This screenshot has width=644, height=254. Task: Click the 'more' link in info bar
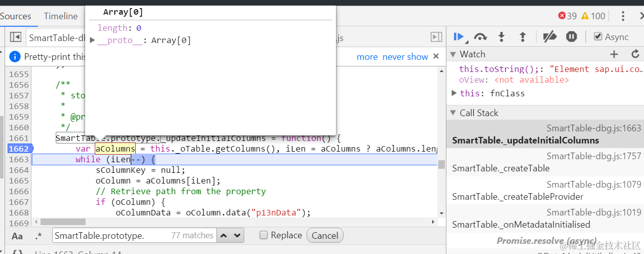(367, 57)
